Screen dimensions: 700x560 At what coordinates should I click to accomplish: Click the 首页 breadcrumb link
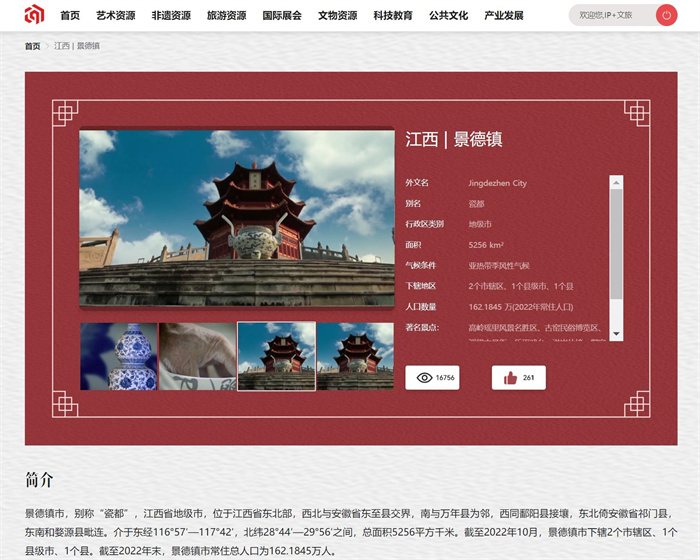click(x=33, y=46)
